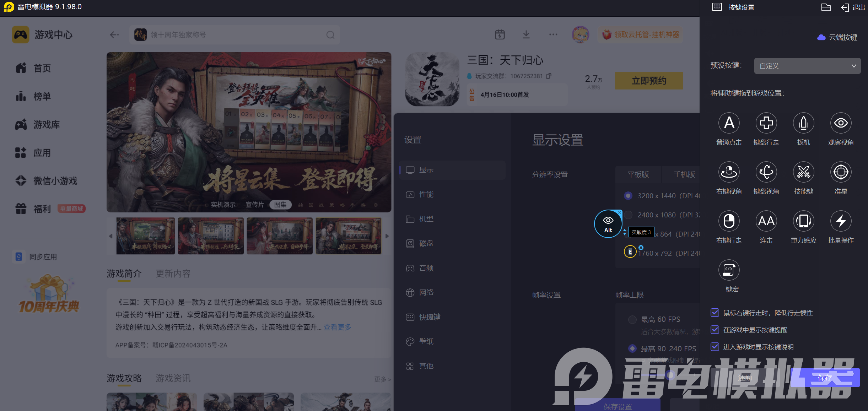Select the 扳机 trigger key icon
The image size is (868, 411).
[803, 123]
